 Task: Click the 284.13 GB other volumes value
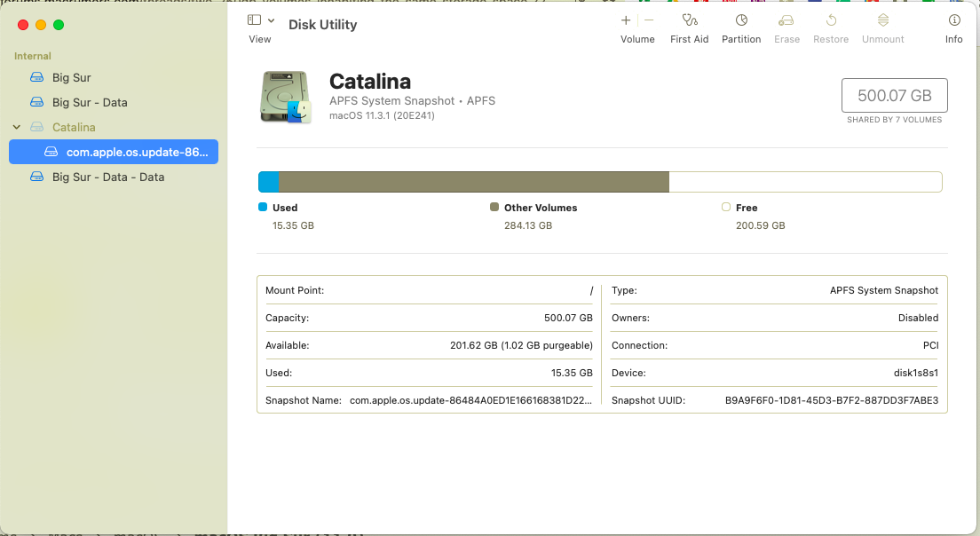pos(528,225)
